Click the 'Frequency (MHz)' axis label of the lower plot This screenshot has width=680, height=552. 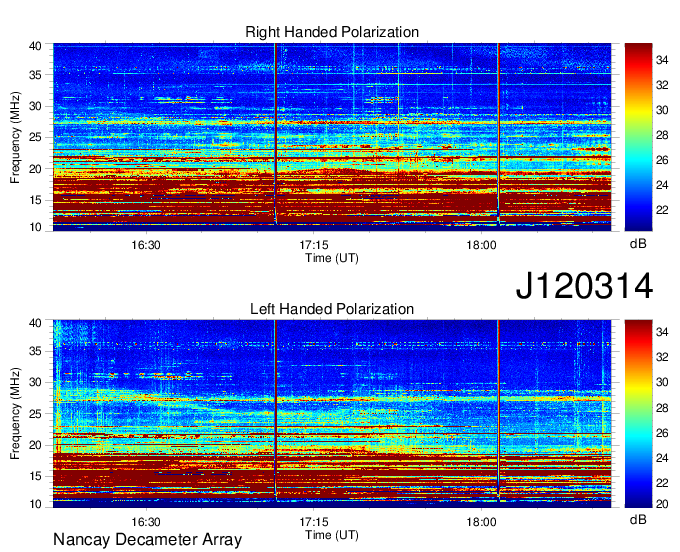click(15, 414)
